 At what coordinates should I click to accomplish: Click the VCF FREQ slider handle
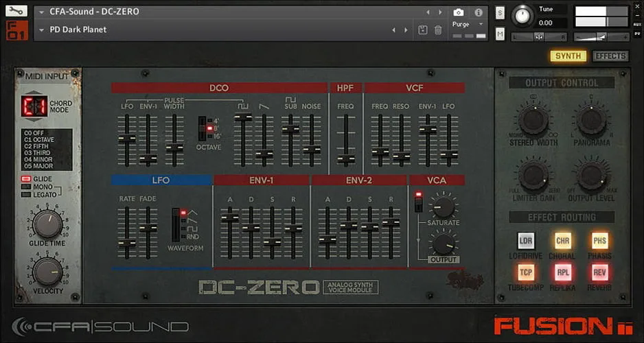pos(380,152)
